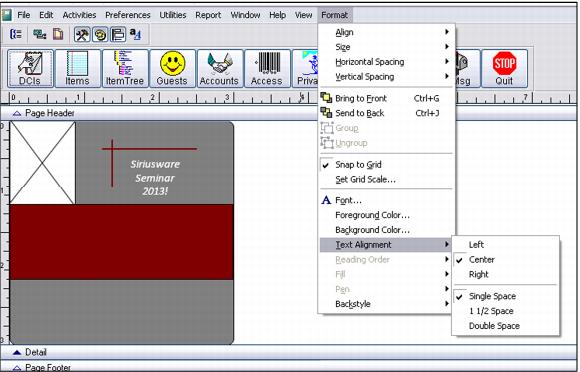580x372 pixels.
Task: Expand the Backstyle submenu
Action: point(386,304)
